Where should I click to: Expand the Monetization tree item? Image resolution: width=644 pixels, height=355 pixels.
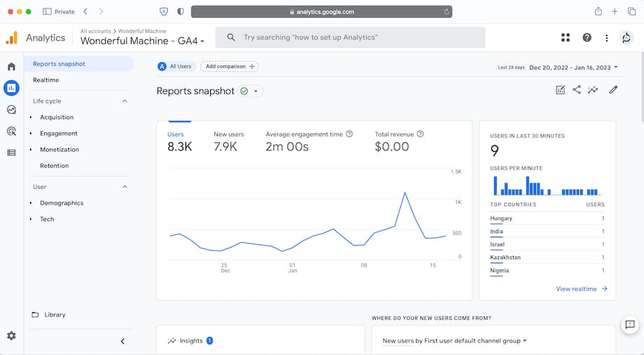[31, 150]
